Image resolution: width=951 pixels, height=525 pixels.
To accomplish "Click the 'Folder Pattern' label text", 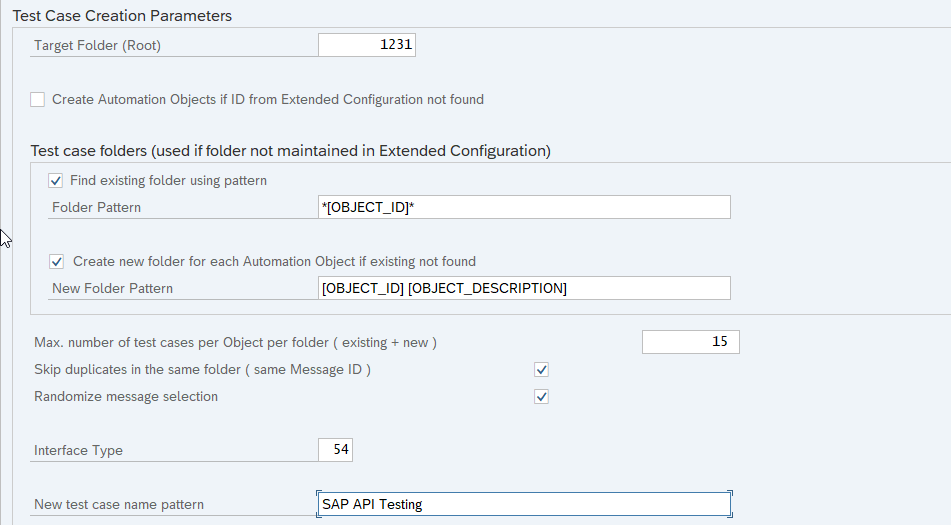I will point(96,208).
